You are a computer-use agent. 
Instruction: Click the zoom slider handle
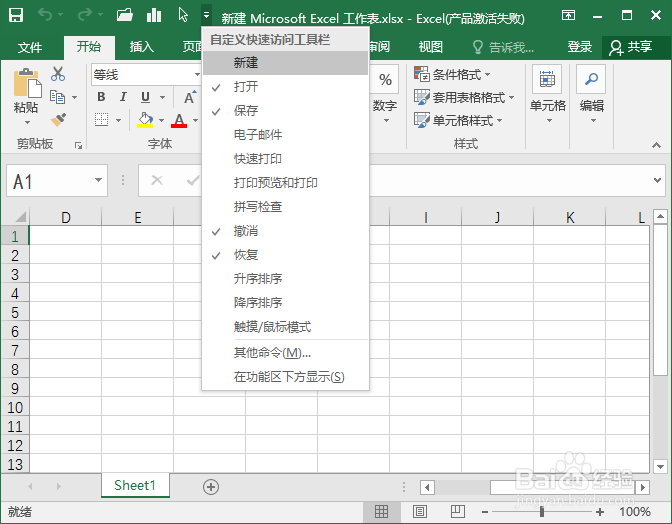542,512
